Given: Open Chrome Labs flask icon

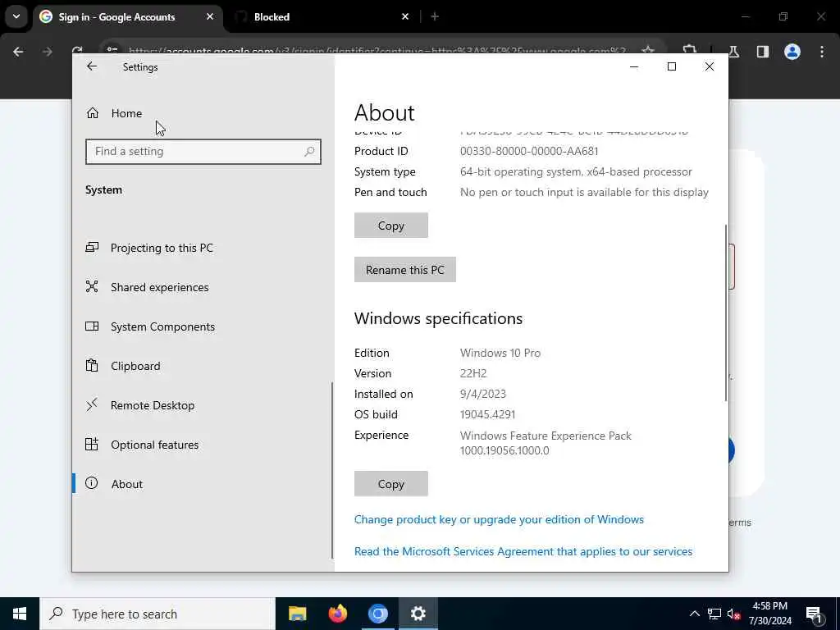Looking at the screenshot, I should [734, 52].
